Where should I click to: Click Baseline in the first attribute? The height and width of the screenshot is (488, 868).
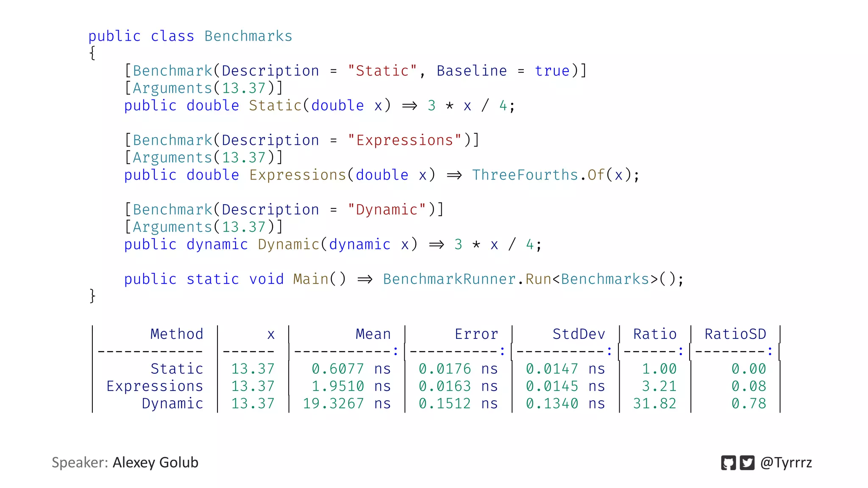coord(472,71)
